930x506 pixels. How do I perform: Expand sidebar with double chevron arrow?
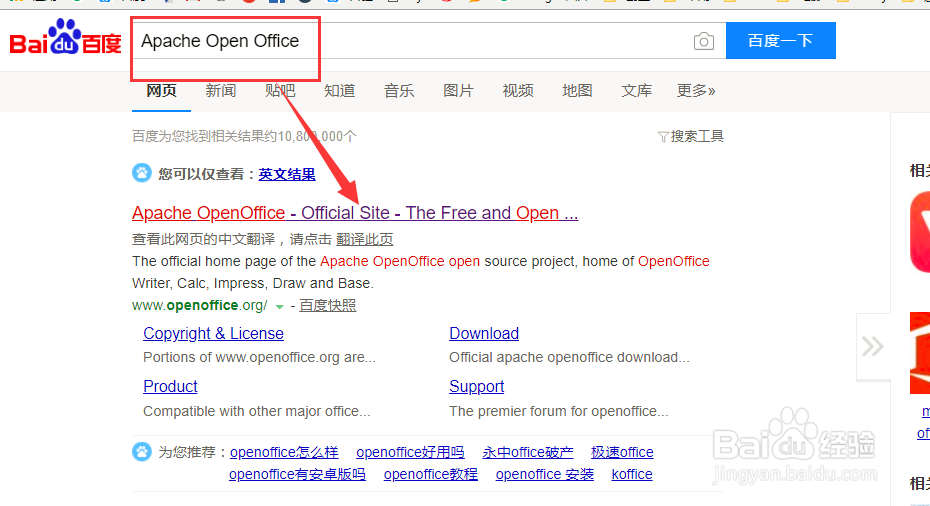pos(873,346)
